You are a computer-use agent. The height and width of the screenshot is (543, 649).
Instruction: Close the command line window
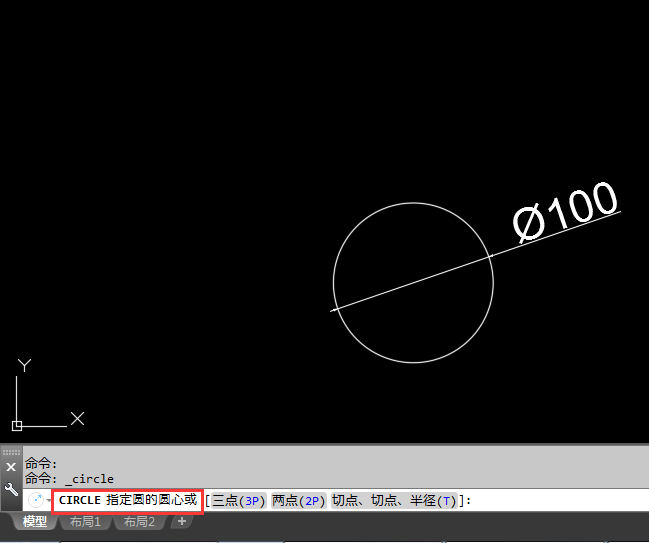[x=11, y=467]
